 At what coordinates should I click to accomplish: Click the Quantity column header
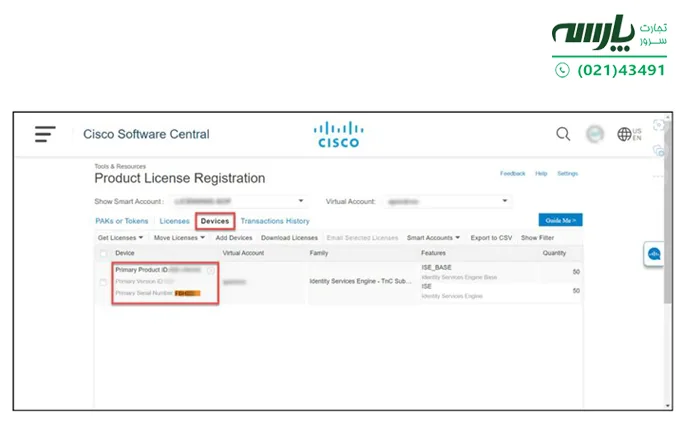coord(554,253)
